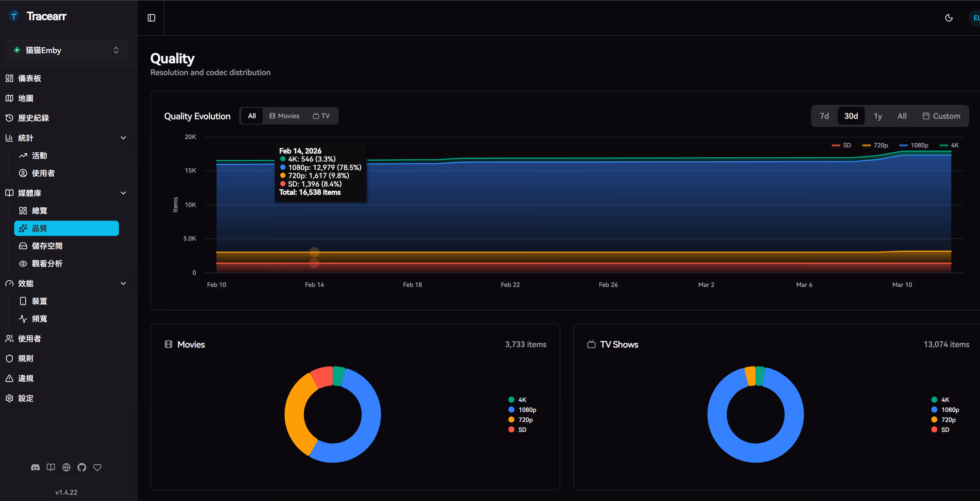Collapse the 統計 section chevron

pyautogui.click(x=123, y=138)
